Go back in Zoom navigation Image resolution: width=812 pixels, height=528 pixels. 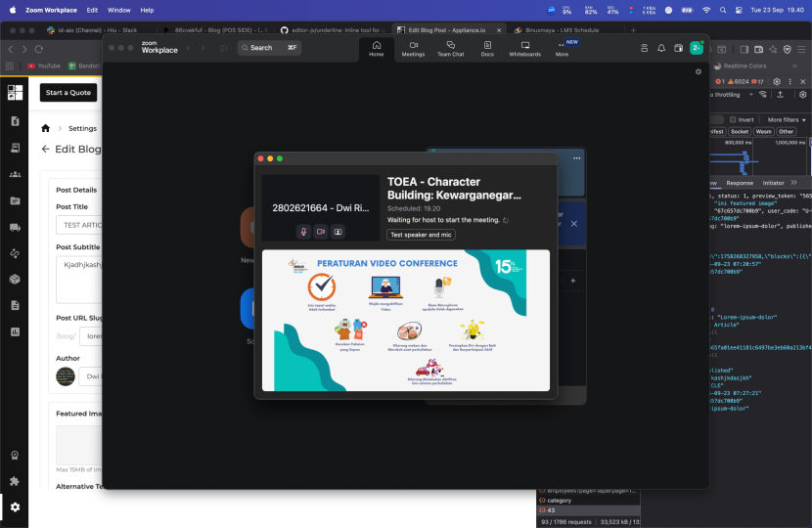pyautogui.click(x=189, y=48)
